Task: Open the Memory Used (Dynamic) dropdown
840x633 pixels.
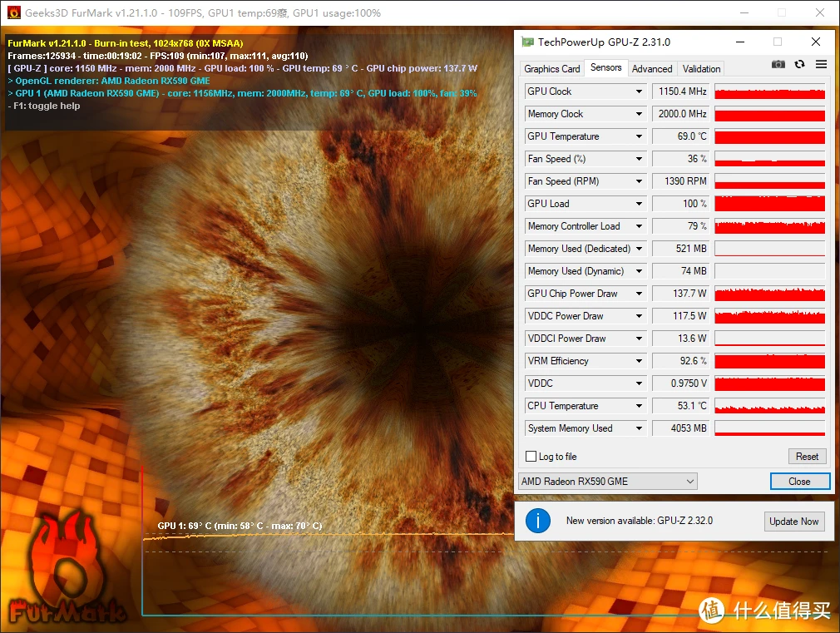Action: (639, 272)
